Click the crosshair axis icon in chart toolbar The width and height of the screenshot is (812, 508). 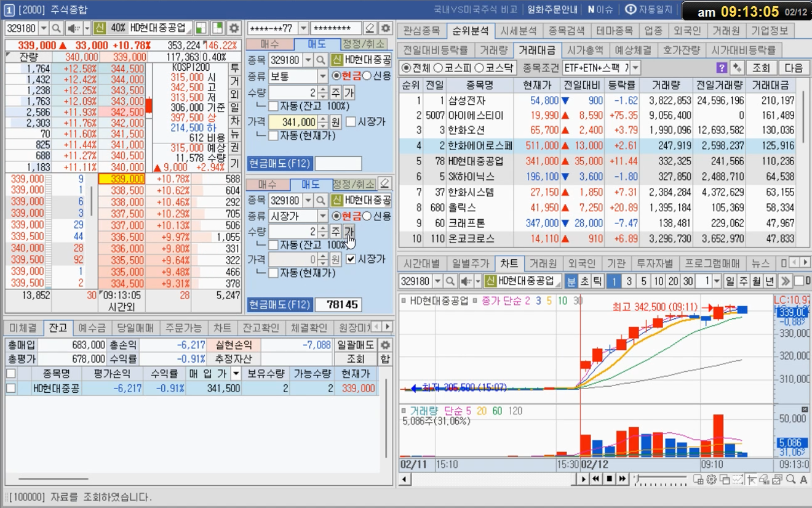coord(751,479)
